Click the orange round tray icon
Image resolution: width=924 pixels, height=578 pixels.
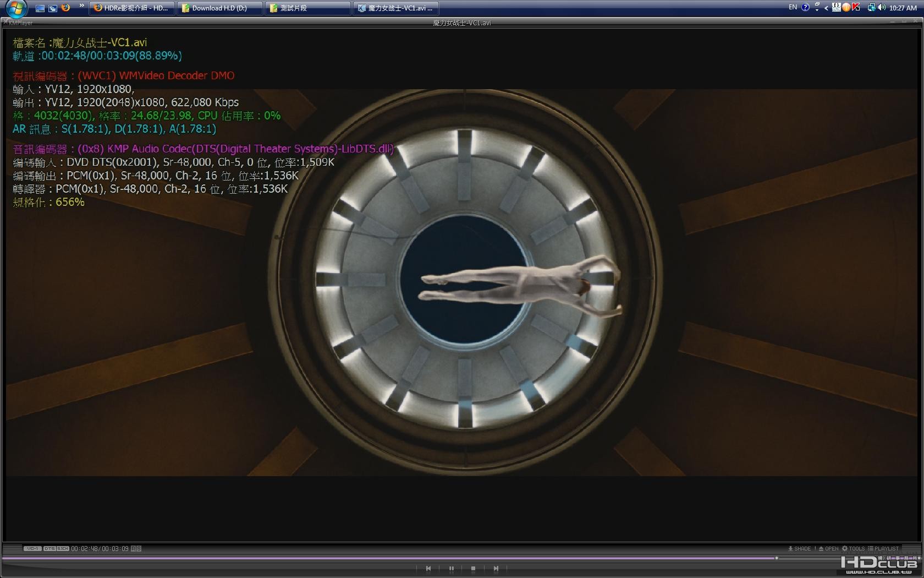point(846,7)
